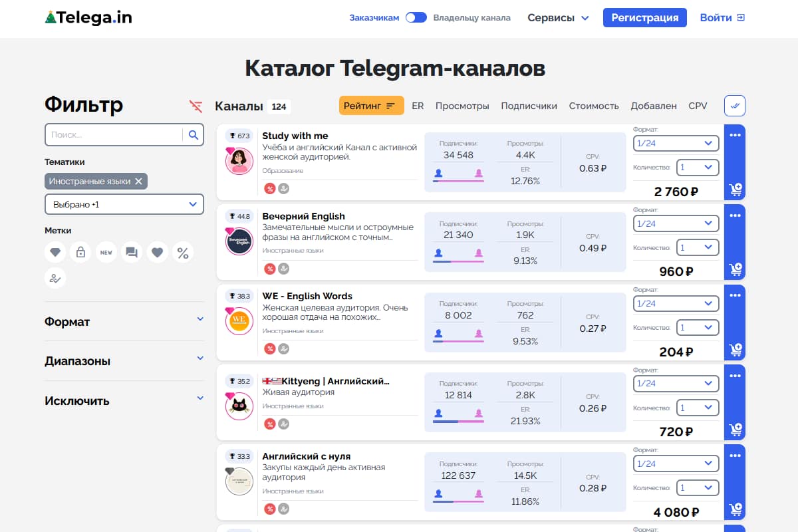
Task: Select the lock tag filter icon
Action: pyautogui.click(x=80, y=252)
